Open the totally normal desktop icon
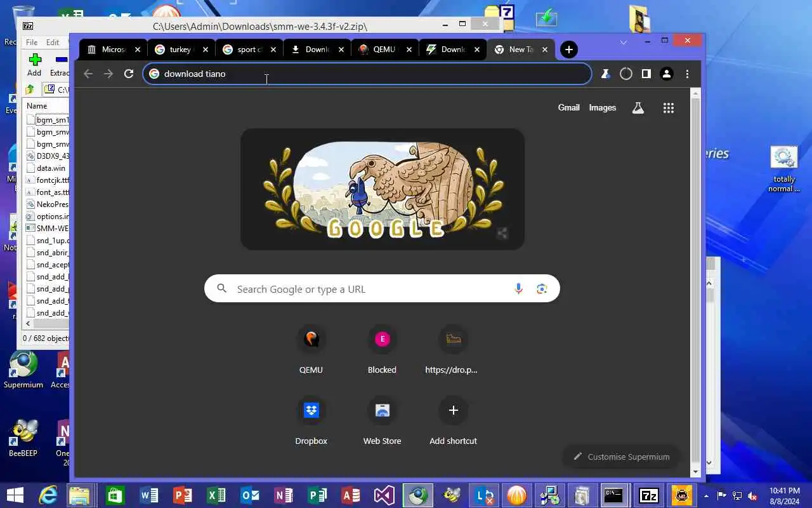Viewport: 812px width, 508px height. click(x=784, y=169)
